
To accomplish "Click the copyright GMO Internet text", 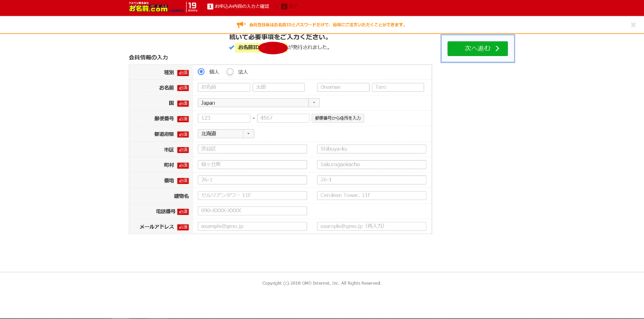I will [321, 283].
